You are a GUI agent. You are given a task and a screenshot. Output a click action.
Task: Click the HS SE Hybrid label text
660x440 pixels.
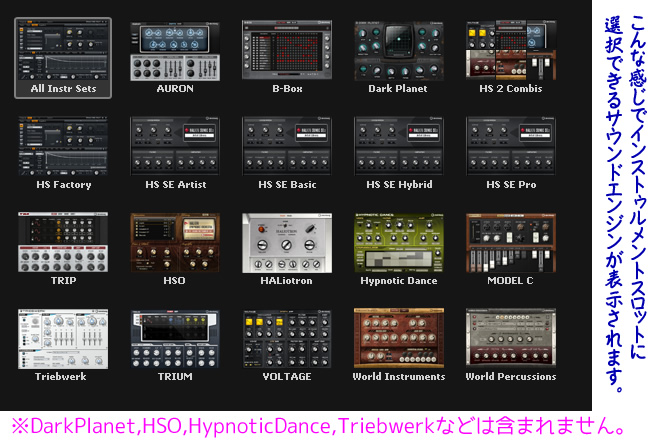pos(399,185)
